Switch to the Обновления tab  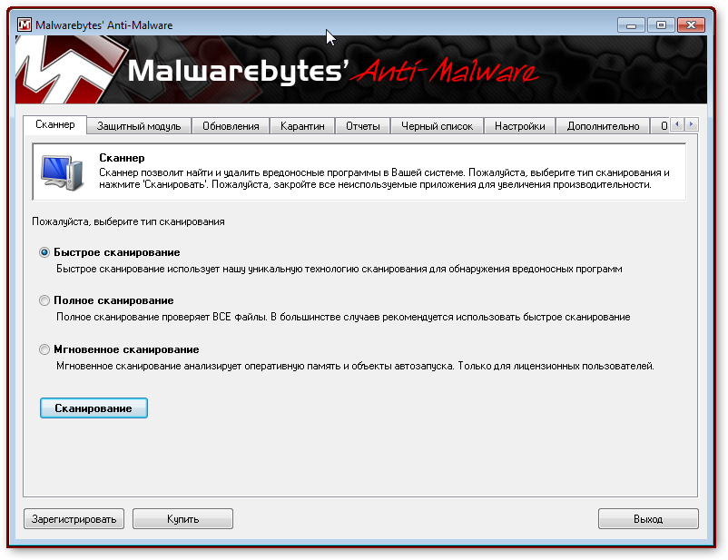point(231,126)
